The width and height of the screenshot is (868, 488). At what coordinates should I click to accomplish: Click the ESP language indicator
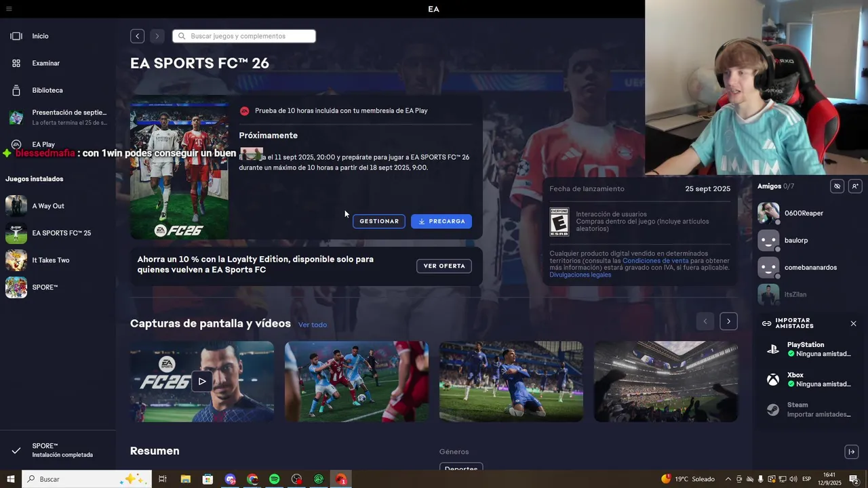pyautogui.click(x=807, y=479)
